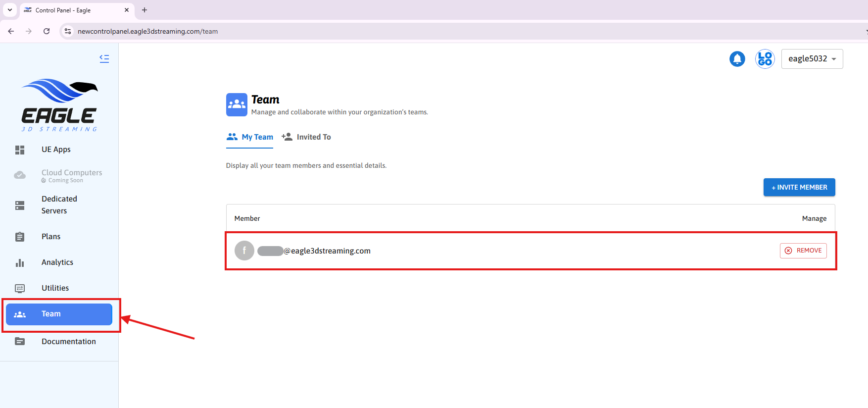
Task: Click the LOGO profile avatar
Action: (x=765, y=59)
